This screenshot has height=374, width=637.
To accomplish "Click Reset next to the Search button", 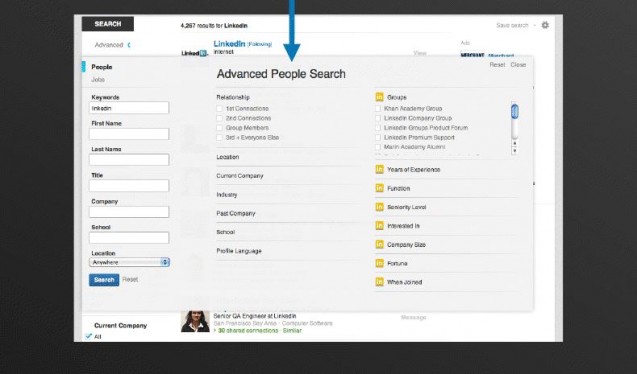I will (x=130, y=279).
